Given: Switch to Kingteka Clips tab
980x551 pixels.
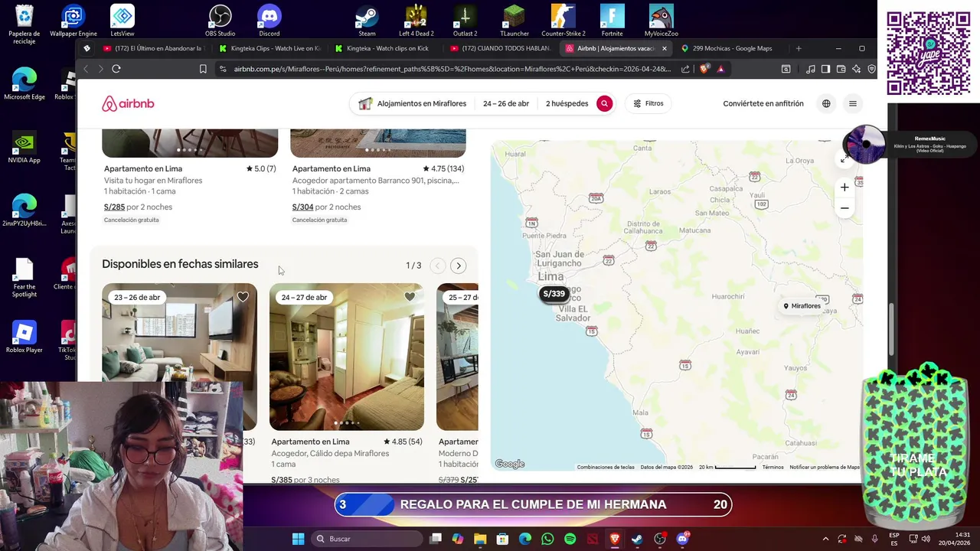Looking at the screenshot, I should tap(269, 48).
